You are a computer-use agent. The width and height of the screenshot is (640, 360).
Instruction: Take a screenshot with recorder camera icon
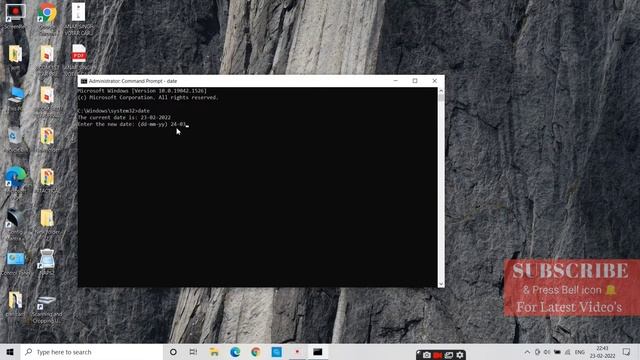(x=427, y=355)
